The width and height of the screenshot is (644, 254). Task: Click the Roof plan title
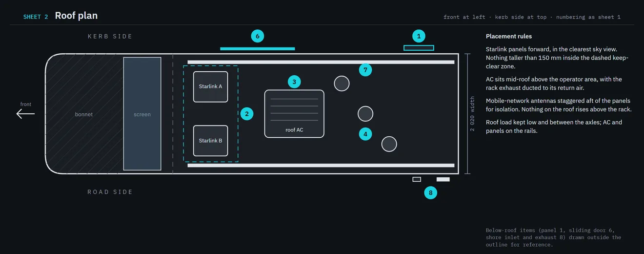pos(76,16)
